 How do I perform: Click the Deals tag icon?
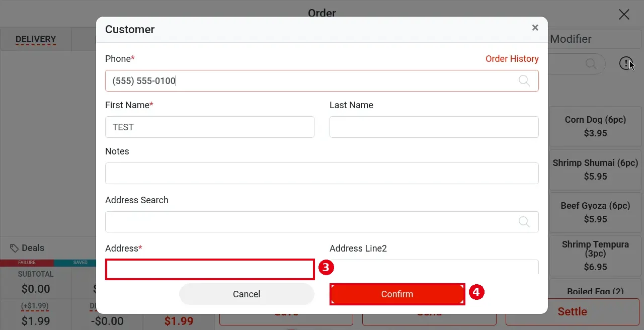tap(15, 248)
